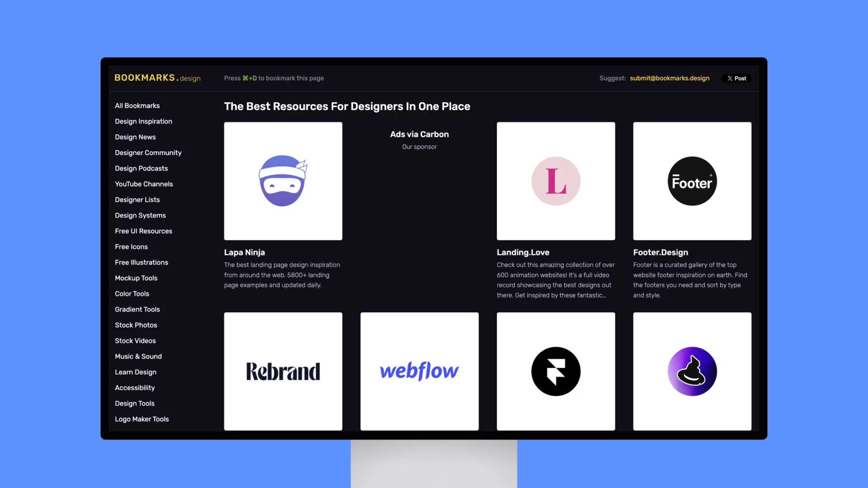Click the purple witch hat app icon
Screen dimensions: 868x488
coord(692,371)
